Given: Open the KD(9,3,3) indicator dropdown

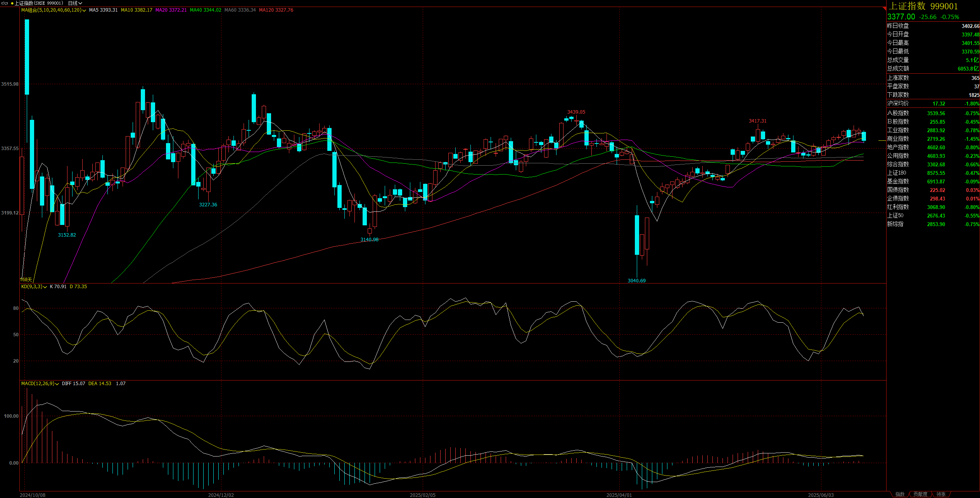Looking at the screenshot, I should 45,287.
